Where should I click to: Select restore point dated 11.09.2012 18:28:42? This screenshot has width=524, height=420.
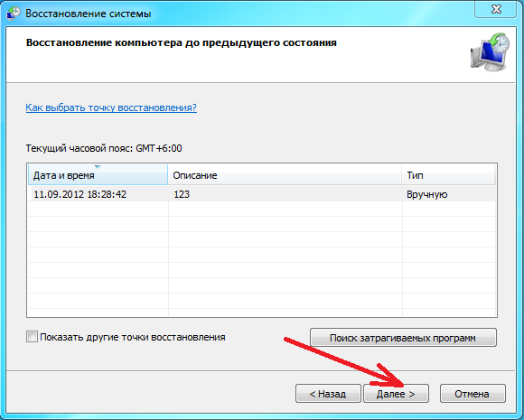pyautogui.click(x=80, y=194)
